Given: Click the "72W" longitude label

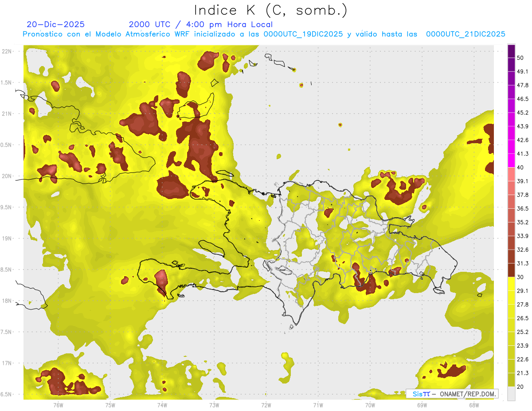Looking at the screenshot, I should [266, 405].
